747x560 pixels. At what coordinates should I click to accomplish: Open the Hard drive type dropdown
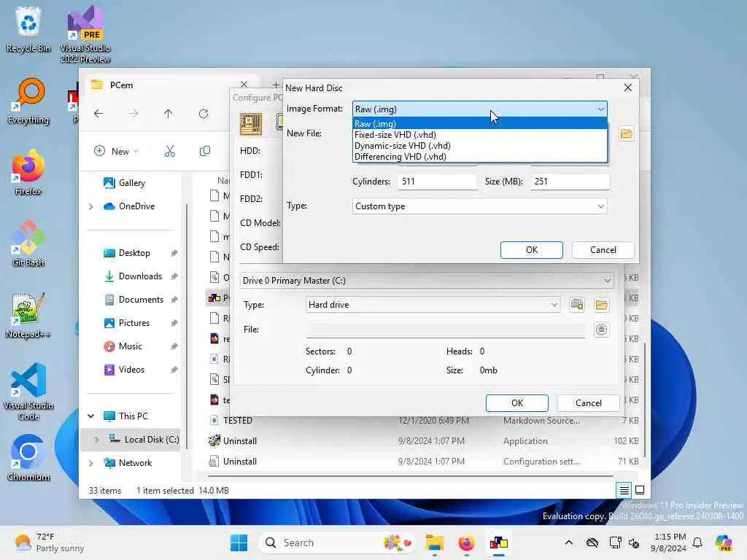pyautogui.click(x=433, y=305)
